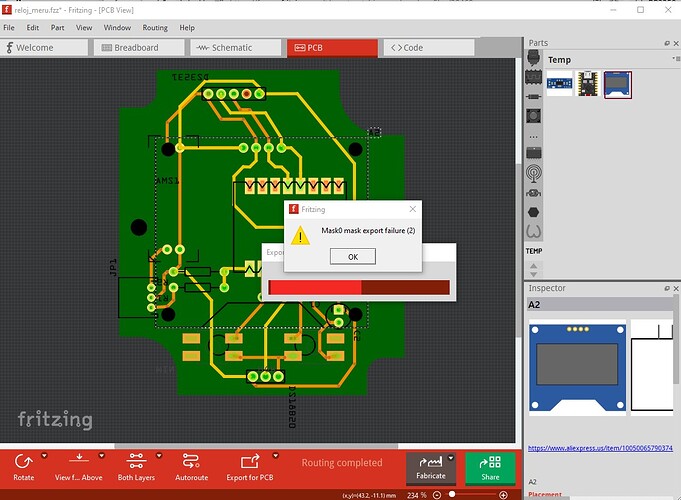The height and width of the screenshot is (500, 681).
Task: Open the Part menu
Action: (57, 27)
